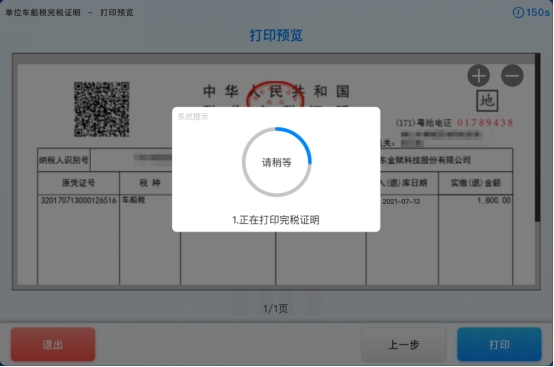The width and height of the screenshot is (554, 367).
Task: Click the boxed 地 stamp mark
Action: (x=487, y=101)
